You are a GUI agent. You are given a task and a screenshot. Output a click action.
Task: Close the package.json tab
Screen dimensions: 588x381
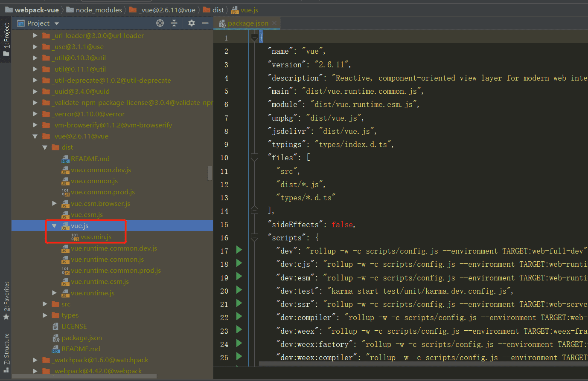274,23
